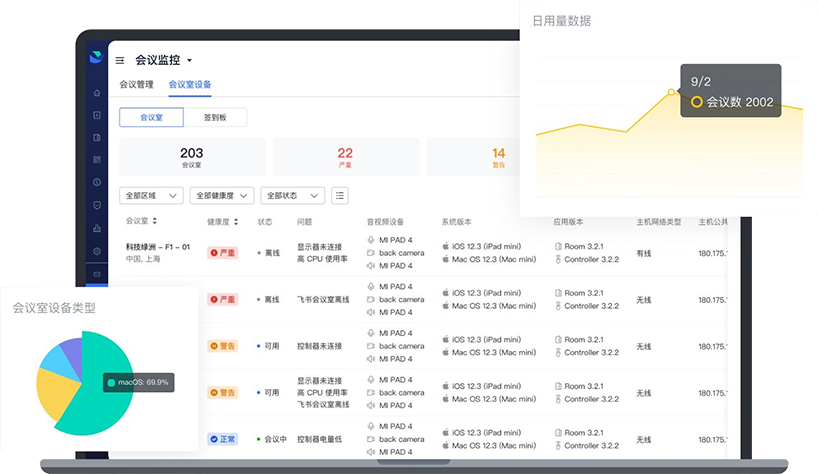Expand the 会议监控 title dropdown arrow
This screenshot has height=474, width=818.
point(189,61)
